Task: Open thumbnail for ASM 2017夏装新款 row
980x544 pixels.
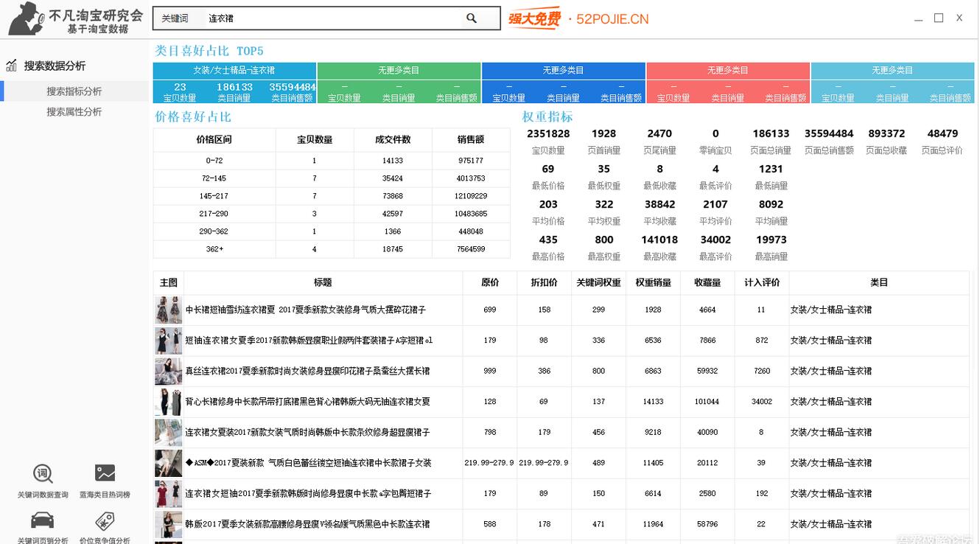Action: click(169, 463)
